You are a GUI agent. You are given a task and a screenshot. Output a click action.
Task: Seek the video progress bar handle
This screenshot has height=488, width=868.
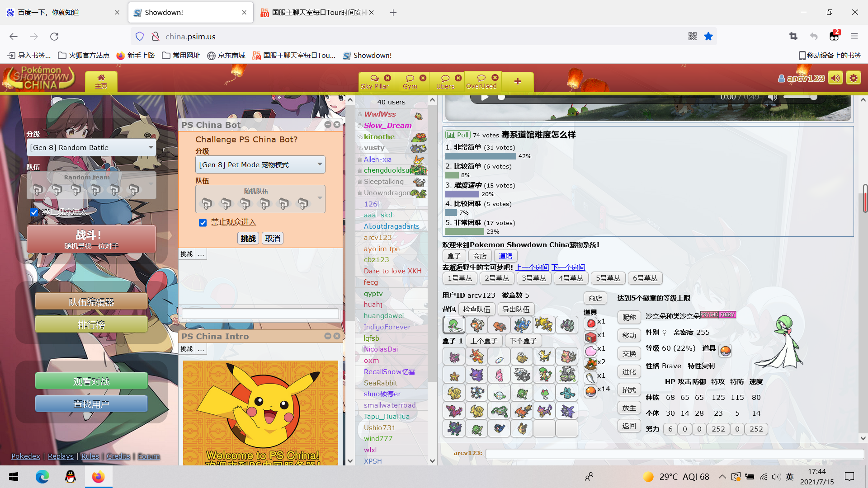501,97
